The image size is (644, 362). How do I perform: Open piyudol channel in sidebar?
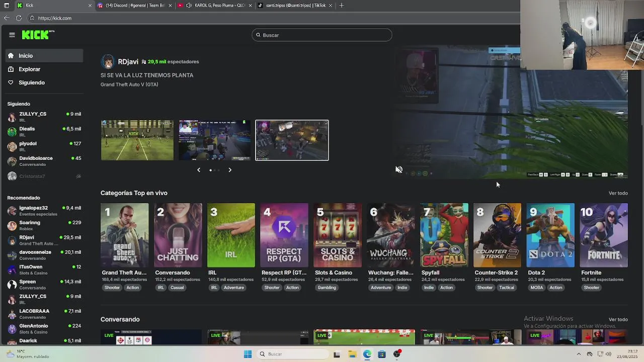(44, 146)
